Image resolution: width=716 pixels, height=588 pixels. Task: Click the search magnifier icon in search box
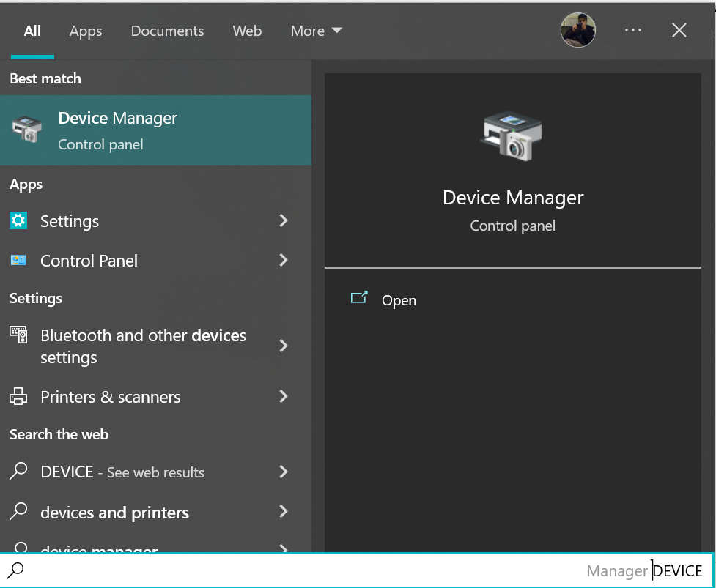(x=15, y=570)
